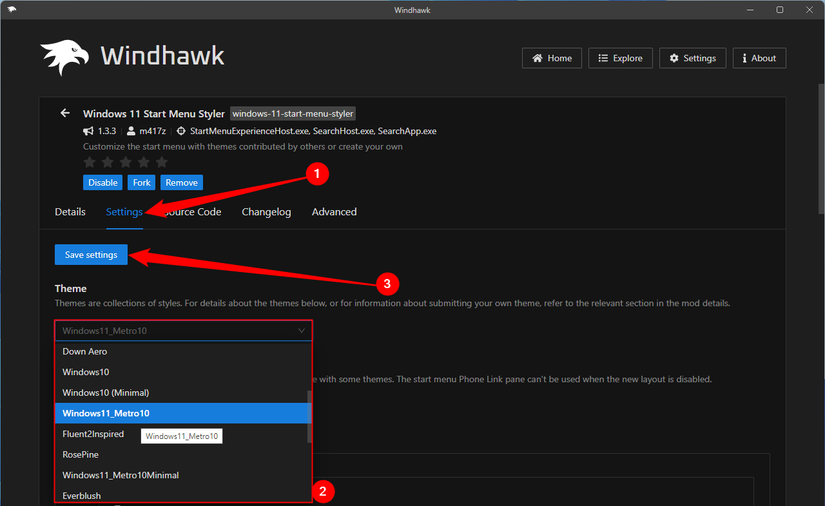This screenshot has width=825, height=506.
Task: Remove the Start Menu Styler mod
Action: pyautogui.click(x=181, y=183)
